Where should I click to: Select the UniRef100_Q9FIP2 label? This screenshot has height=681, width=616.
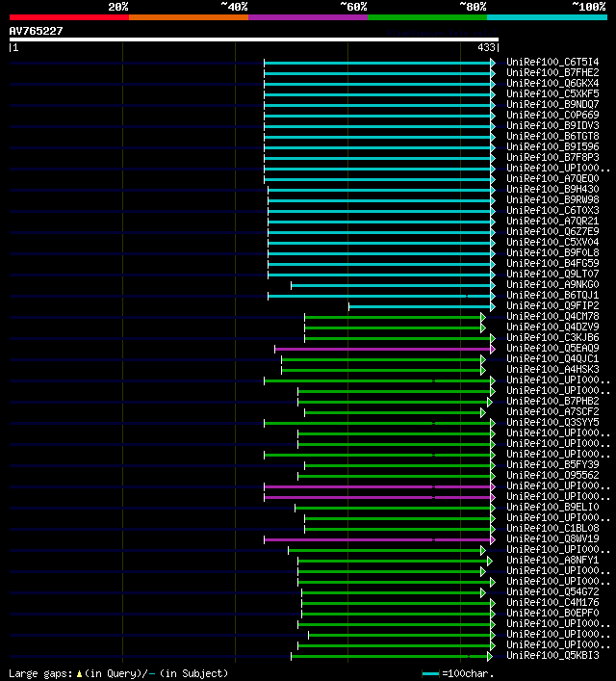[552, 305]
